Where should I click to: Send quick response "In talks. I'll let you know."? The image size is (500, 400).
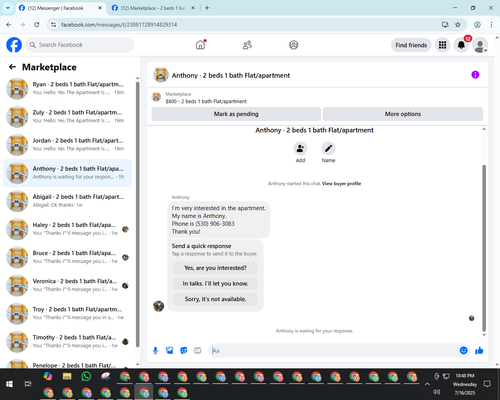[x=215, y=284]
